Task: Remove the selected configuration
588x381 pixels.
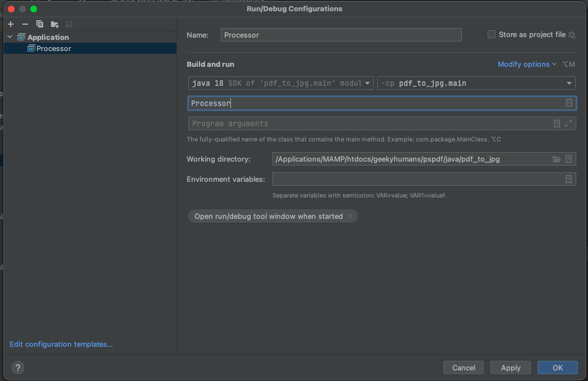Action: tap(25, 24)
